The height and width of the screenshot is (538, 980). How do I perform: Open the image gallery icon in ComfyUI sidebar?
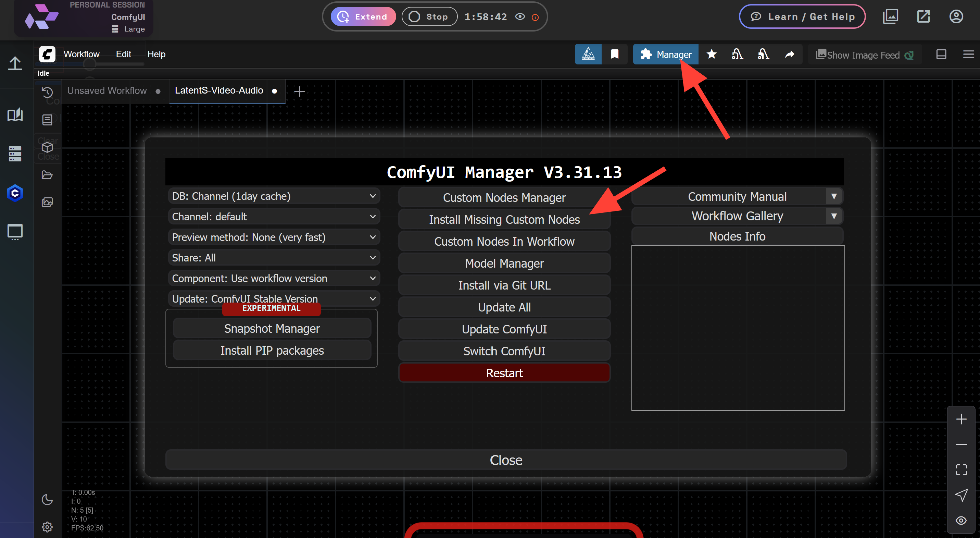tap(47, 202)
